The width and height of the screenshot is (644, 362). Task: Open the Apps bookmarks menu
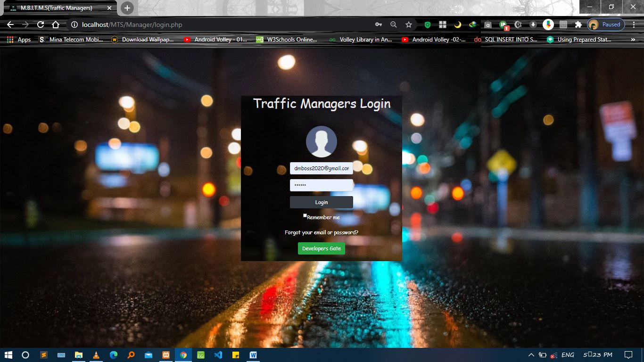pyautogui.click(x=19, y=40)
